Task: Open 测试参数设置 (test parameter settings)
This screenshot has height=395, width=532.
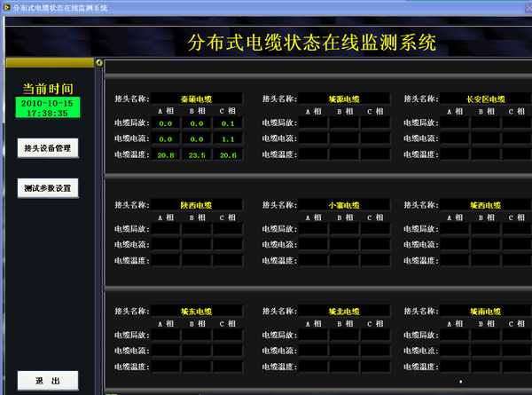Action: 47,188
